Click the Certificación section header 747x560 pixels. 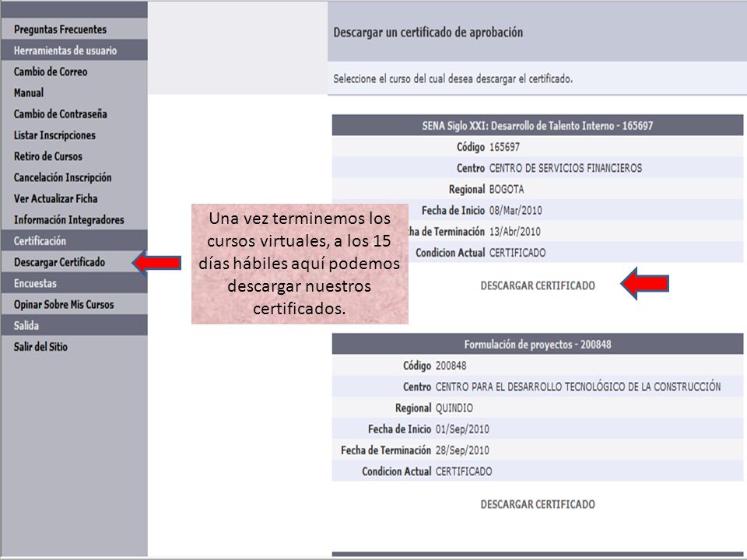click(74, 241)
